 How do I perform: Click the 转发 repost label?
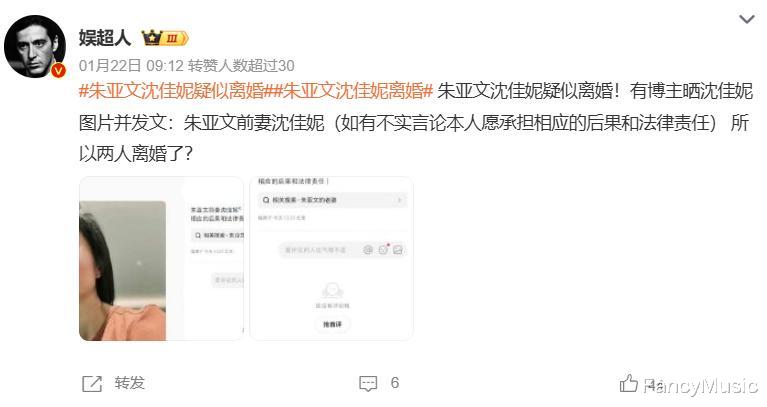[130, 383]
